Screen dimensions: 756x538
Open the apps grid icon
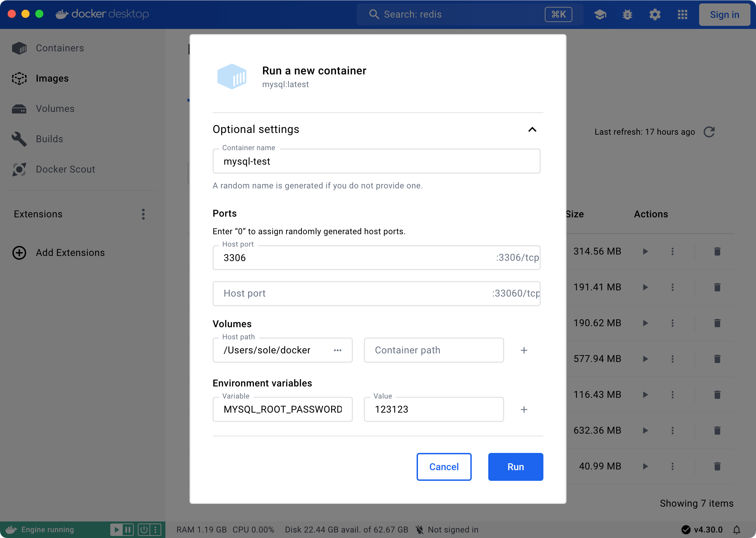683,14
